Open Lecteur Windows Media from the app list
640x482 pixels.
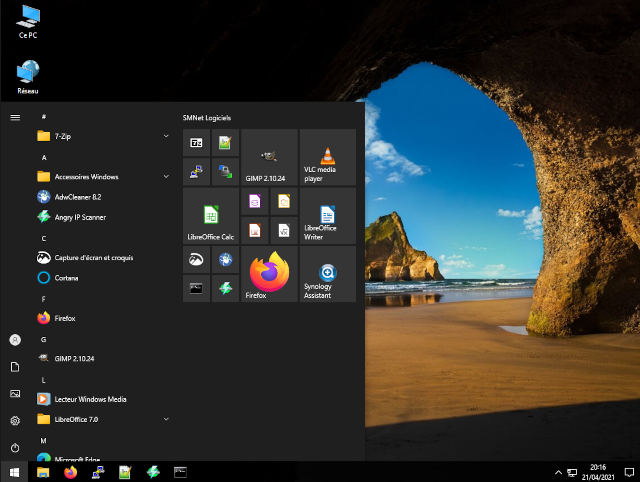click(102, 399)
